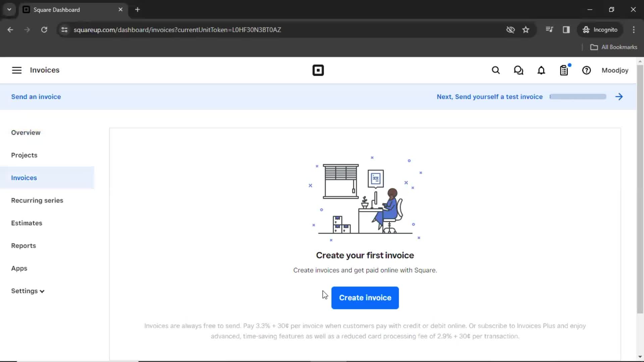Open the search panel
644x362 pixels.
(496, 70)
